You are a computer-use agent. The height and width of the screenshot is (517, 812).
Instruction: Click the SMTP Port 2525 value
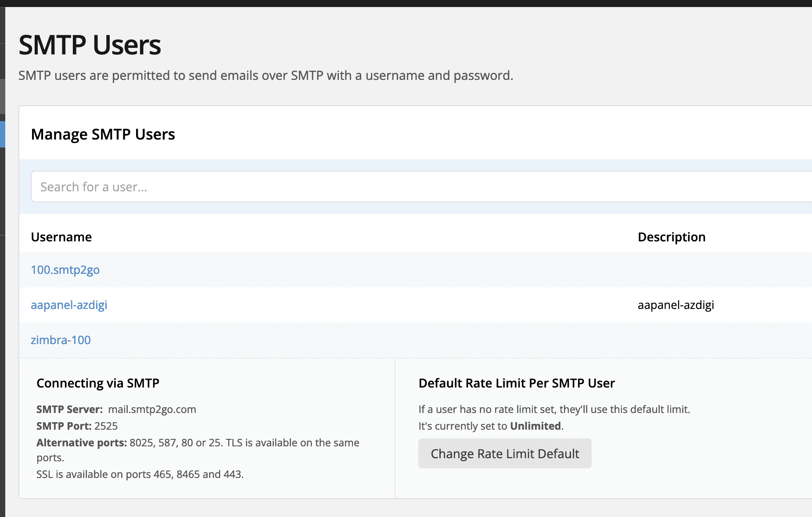pos(106,426)
